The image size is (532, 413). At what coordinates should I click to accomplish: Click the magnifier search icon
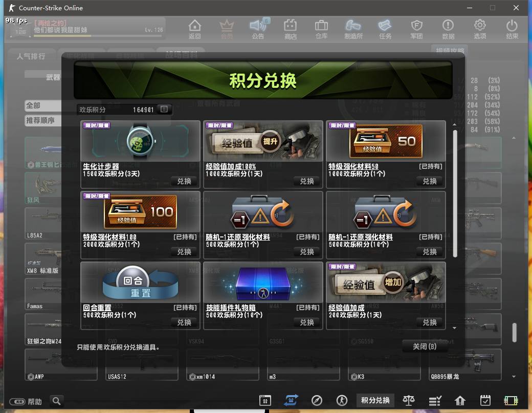coord(57,401)
